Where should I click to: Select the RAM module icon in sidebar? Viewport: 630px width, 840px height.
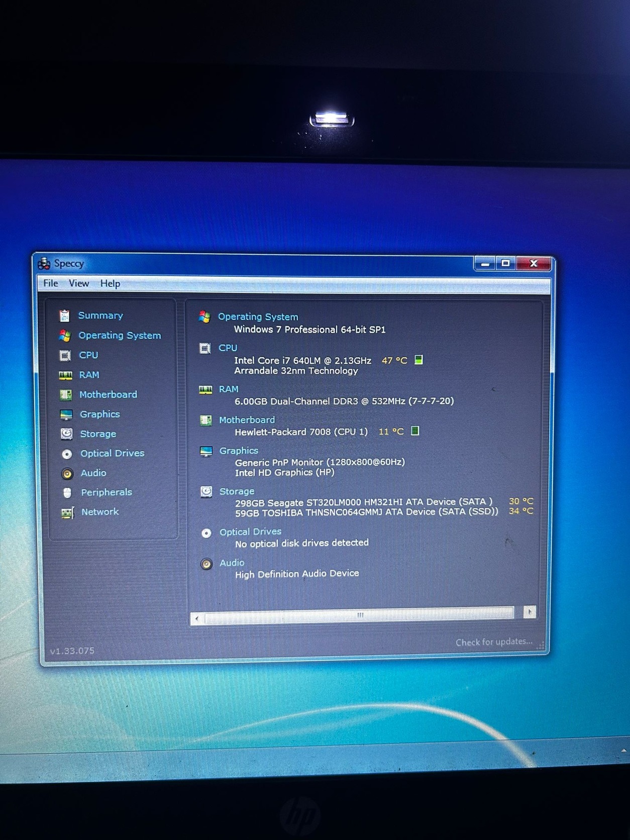coord(65,375)
